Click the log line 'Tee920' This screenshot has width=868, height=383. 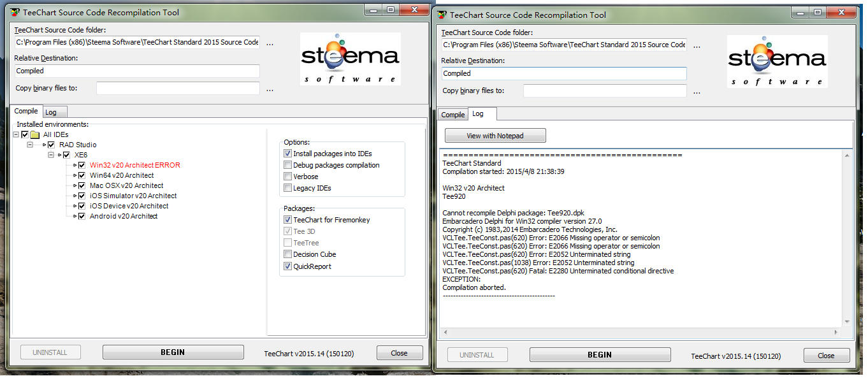click(454, 196)
